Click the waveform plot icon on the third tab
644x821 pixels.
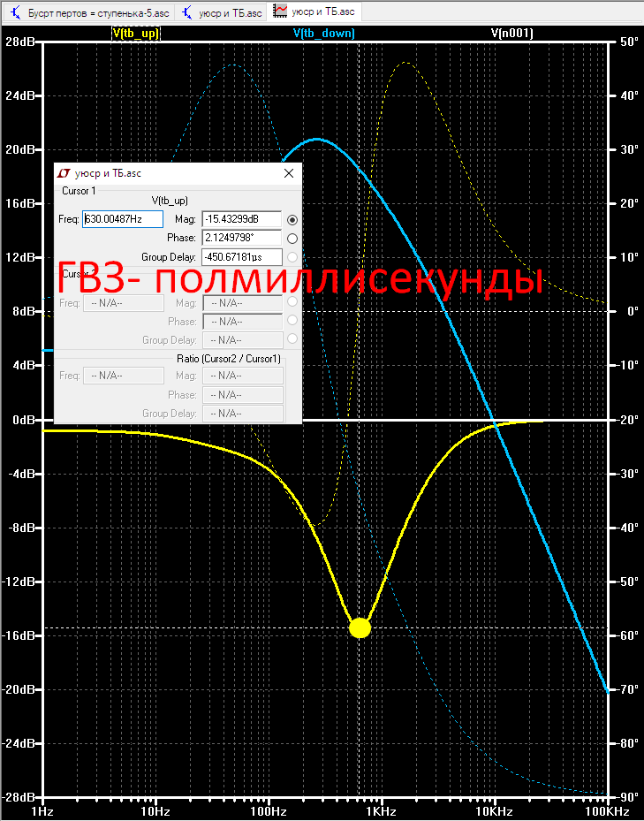coord(280,11)
